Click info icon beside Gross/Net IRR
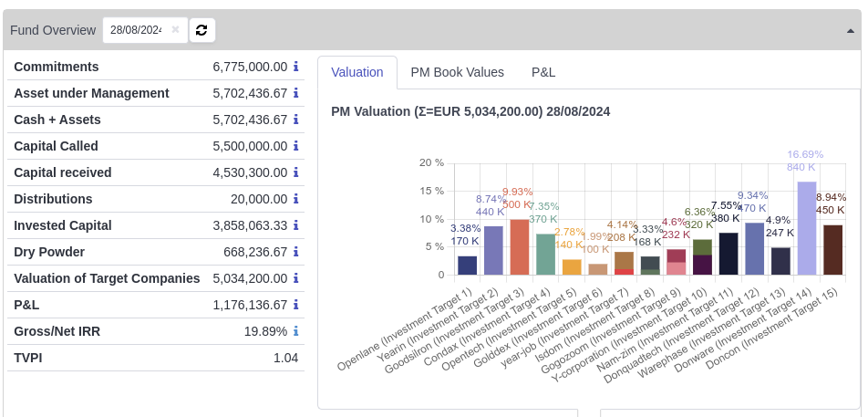Screen dimensions: 868x417 click(x=295, y=331)
